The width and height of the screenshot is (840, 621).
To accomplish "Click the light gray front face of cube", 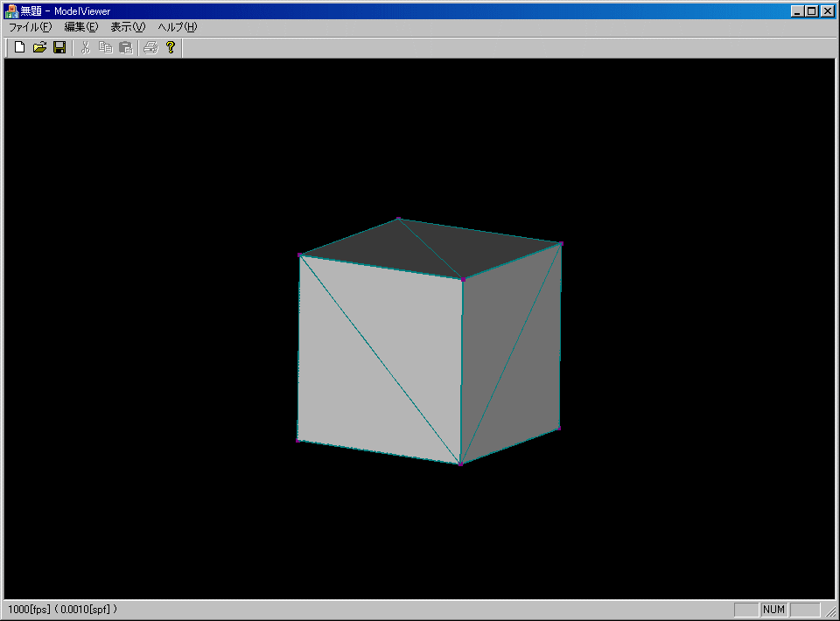I will (381, 359).
